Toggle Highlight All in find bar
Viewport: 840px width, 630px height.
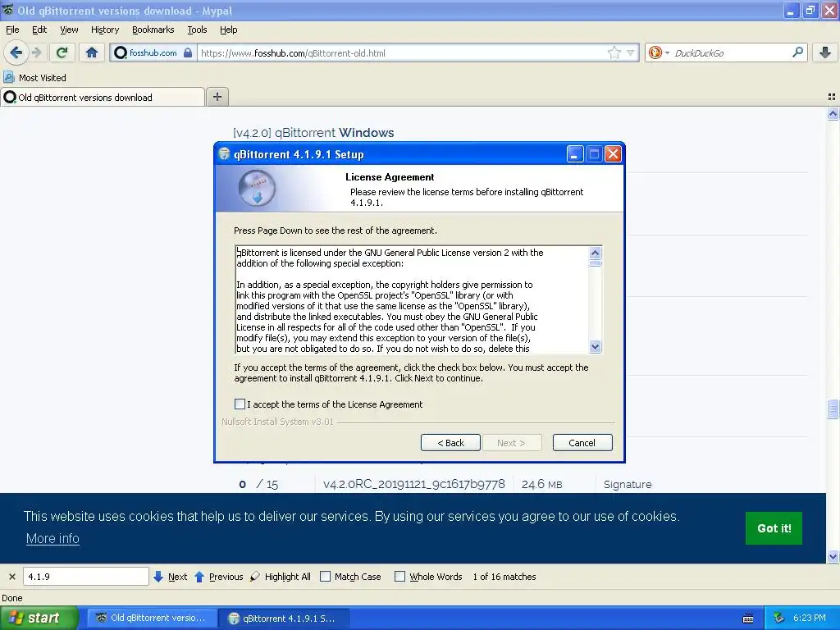pos(281,577)
